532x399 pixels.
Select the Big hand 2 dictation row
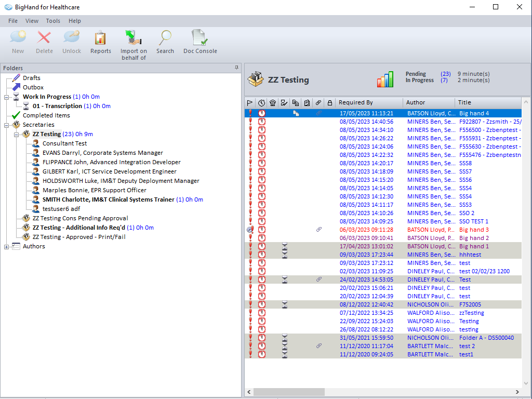[383, 238]
